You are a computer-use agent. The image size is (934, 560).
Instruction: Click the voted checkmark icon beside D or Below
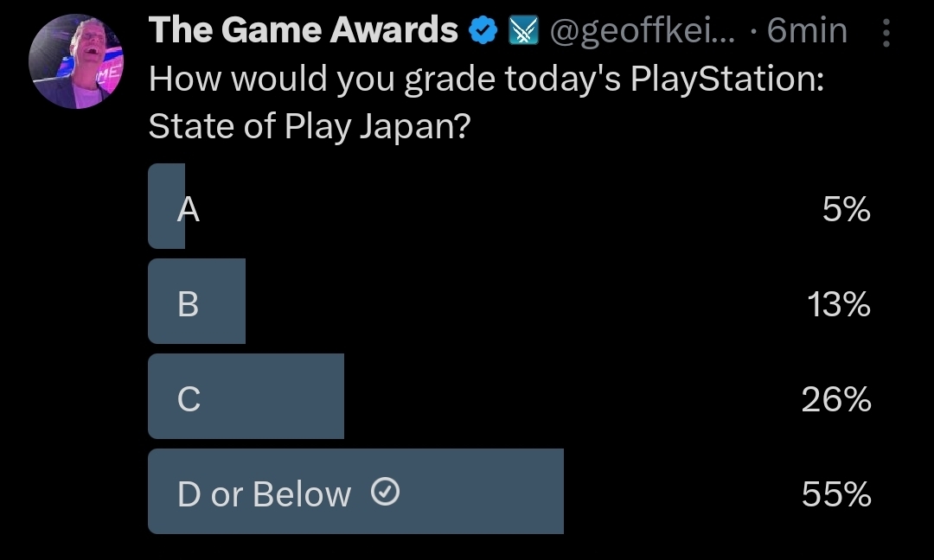click(x=385, y=493)
